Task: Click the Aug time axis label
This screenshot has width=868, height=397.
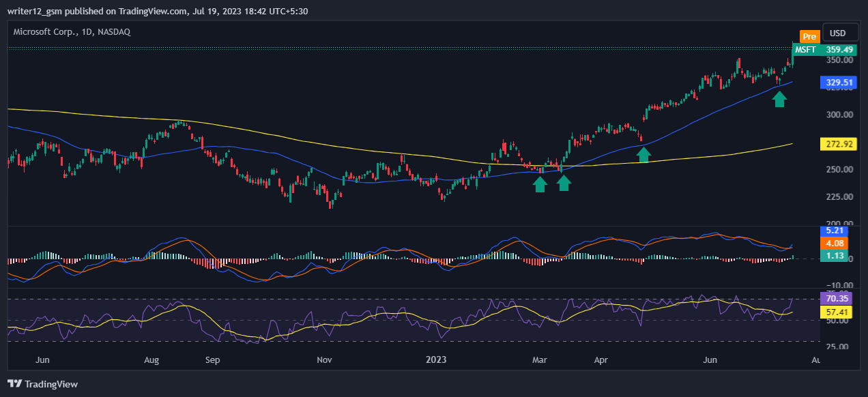Action: [x=151, y=359]
